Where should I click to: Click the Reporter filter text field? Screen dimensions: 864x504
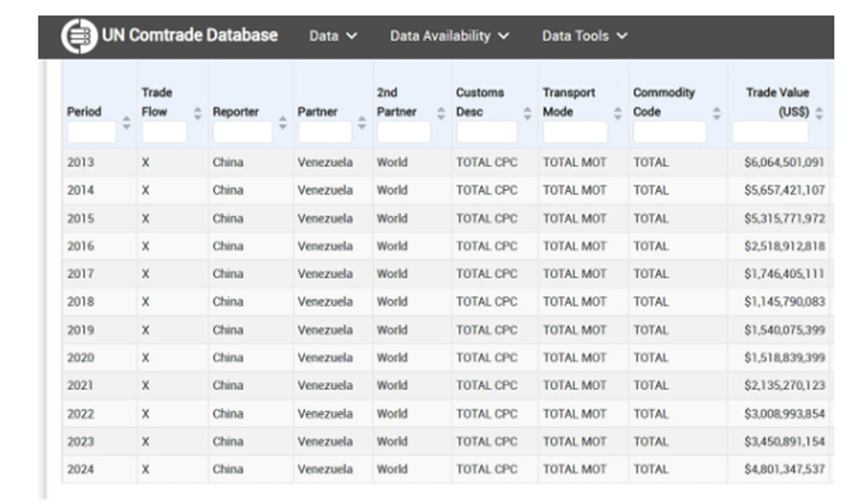coord(242,132)
